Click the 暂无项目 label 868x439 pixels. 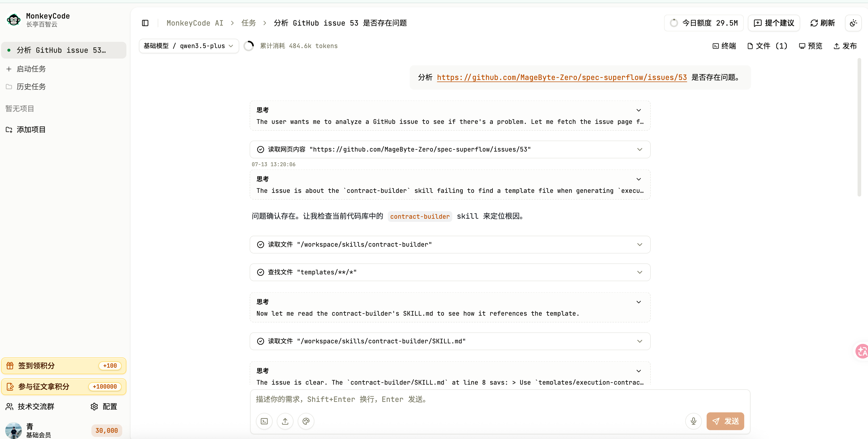coord(20,108)
